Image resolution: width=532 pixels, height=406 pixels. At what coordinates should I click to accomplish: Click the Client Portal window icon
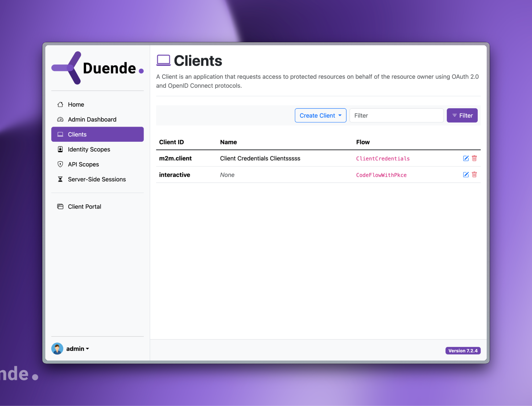pos(60,207)
